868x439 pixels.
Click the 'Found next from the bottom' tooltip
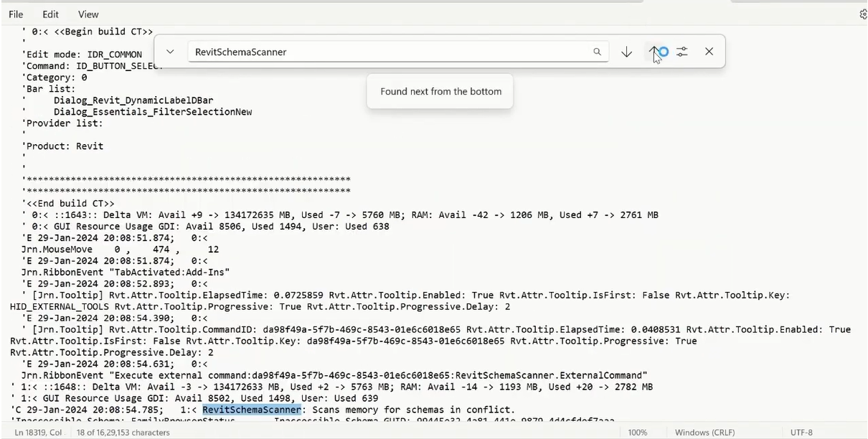(x=440, y=91)
